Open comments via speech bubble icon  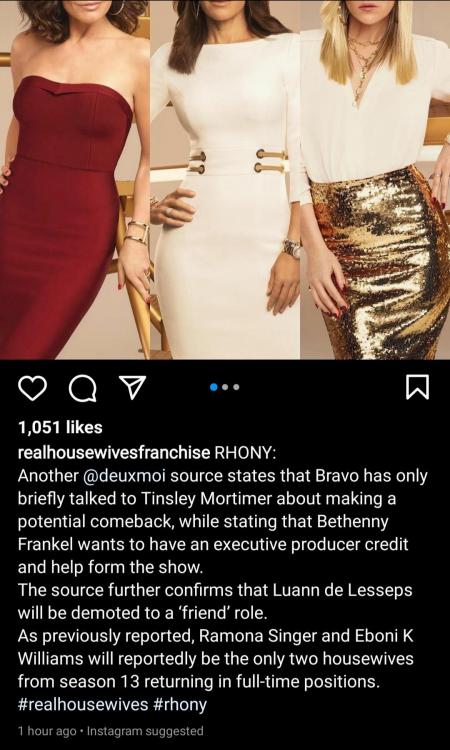(83, 388)
